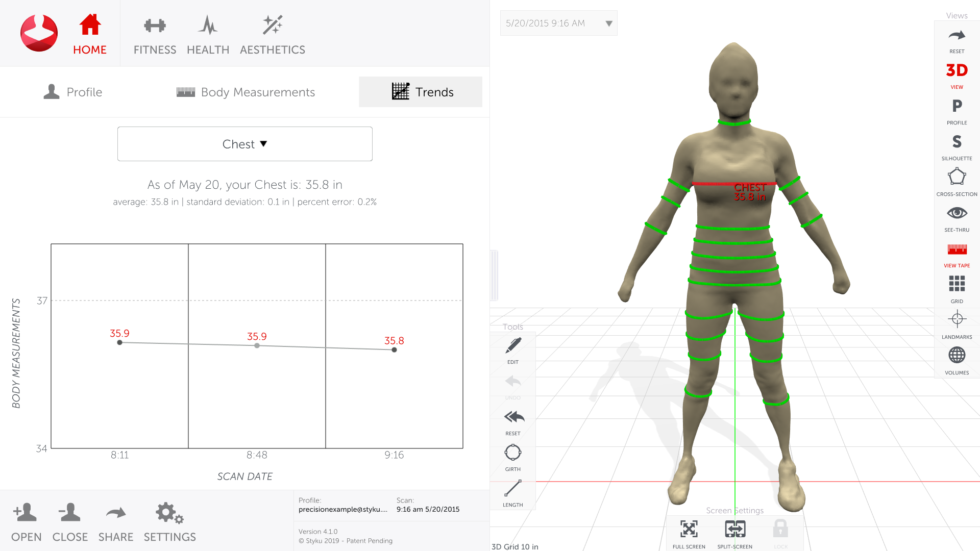Select the Length measurement tool

[x=512, y=489]
